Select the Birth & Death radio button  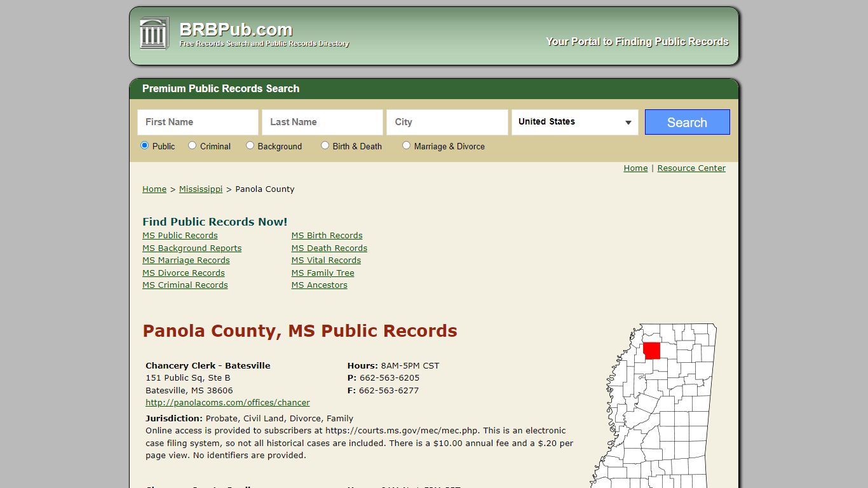pos(325,146)
